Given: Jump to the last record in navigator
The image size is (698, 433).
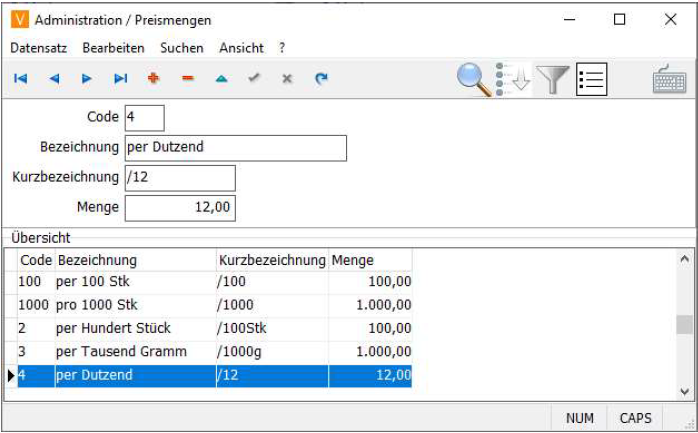Looking at the screenshot, I should [x=120, y=79].
